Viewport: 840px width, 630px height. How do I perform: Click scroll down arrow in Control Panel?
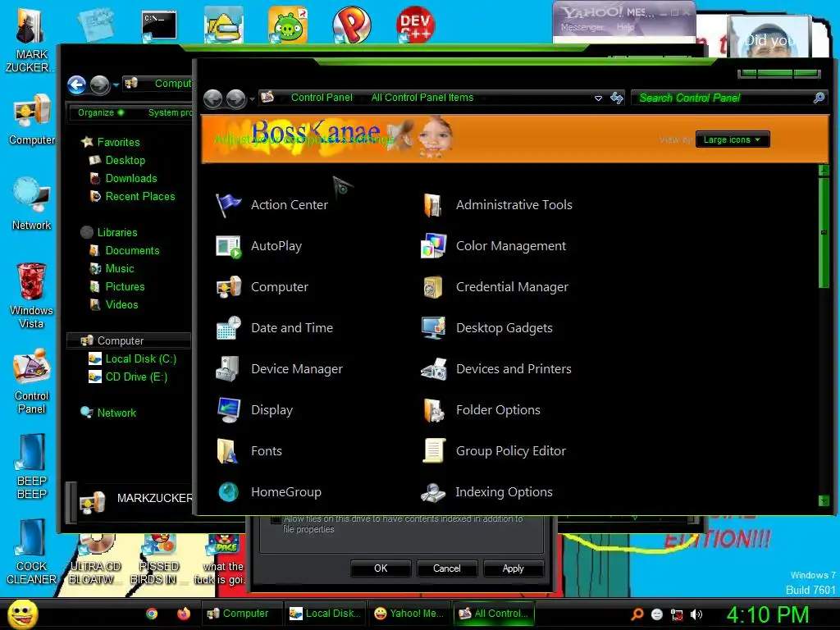[x=824, y=501]
